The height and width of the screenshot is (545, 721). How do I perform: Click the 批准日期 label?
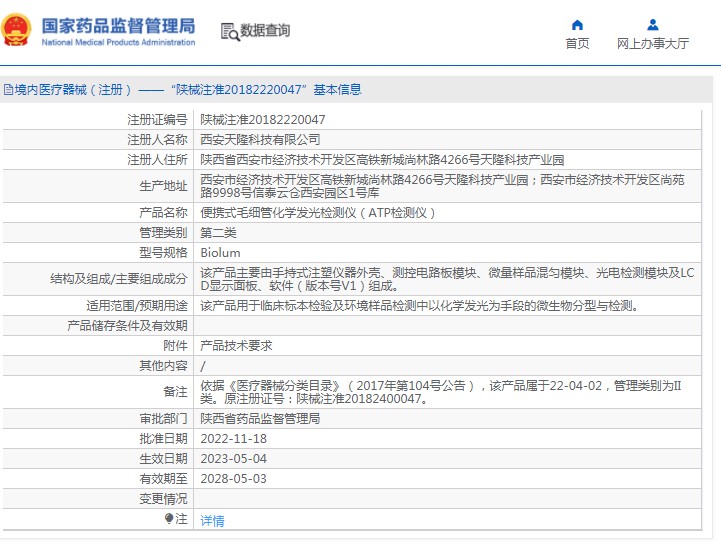(163, 439)
